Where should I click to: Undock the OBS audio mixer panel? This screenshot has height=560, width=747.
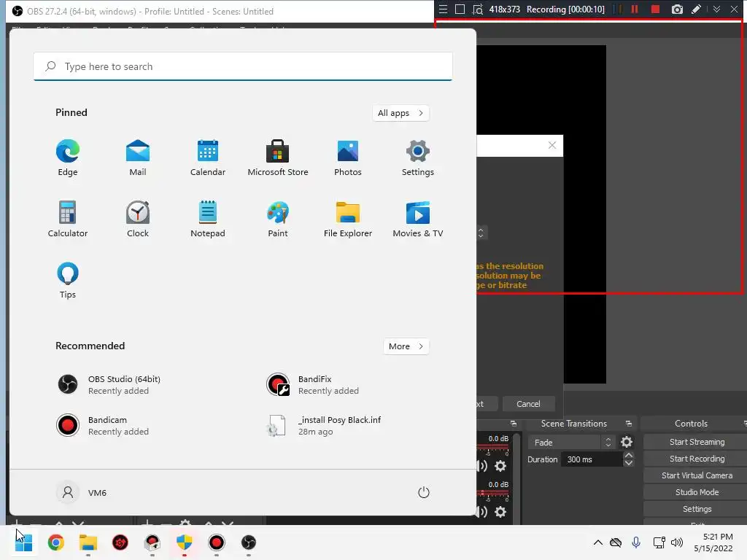tap(513, 424)
